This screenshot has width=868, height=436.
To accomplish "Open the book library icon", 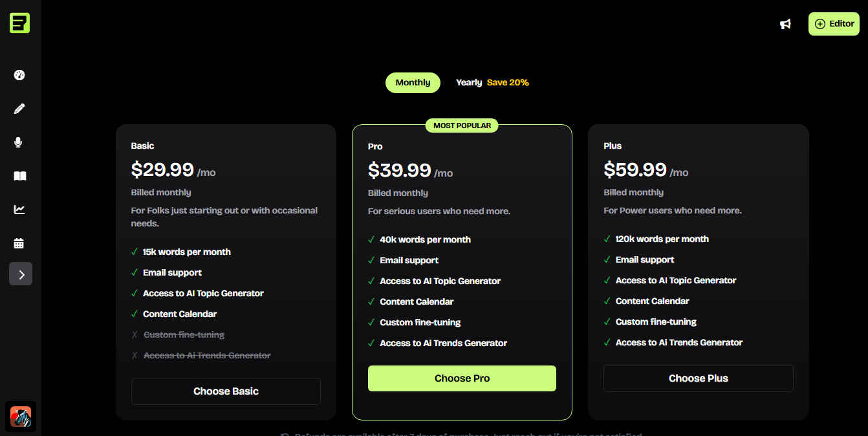I will pyautogui.click(x=19, y=176).
